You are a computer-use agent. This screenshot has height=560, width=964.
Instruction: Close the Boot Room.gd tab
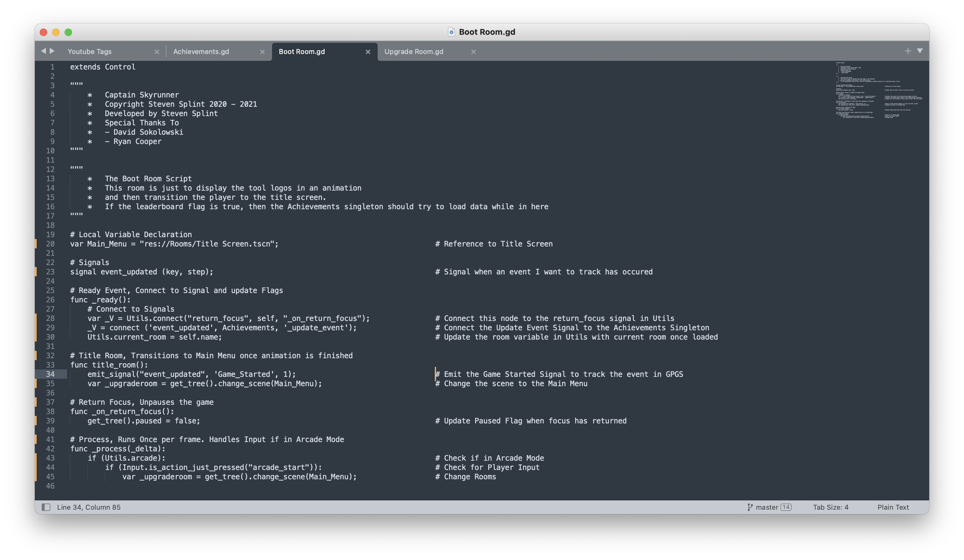[x=368, y=52]
